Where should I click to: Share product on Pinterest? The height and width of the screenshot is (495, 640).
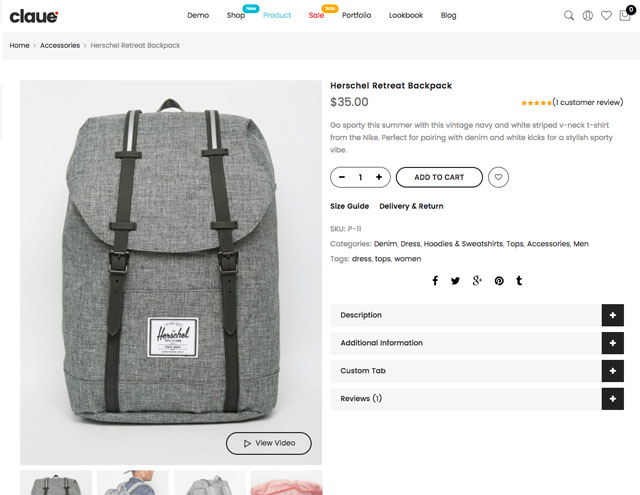click(x=499, y=281)
